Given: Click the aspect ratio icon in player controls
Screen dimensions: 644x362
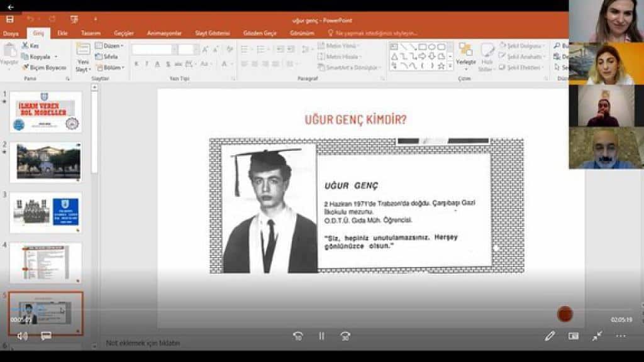Looking at the screenshot, I should click(574, 336).
